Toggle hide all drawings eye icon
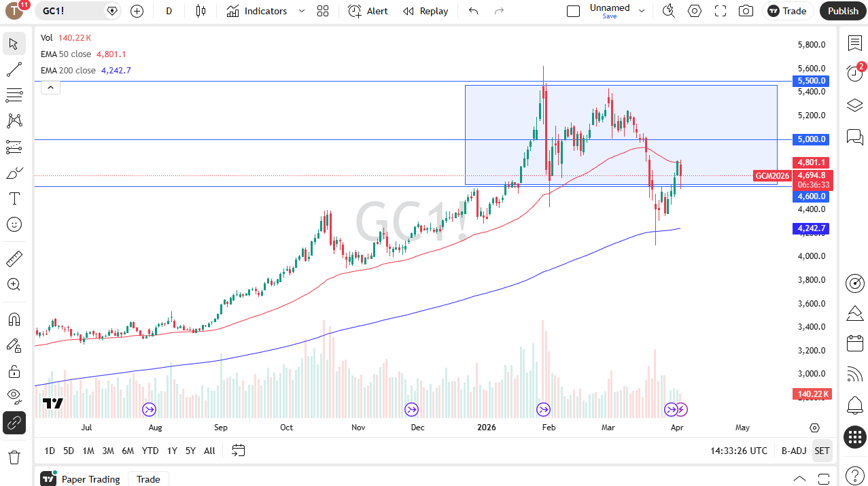 tap(14, 396)
